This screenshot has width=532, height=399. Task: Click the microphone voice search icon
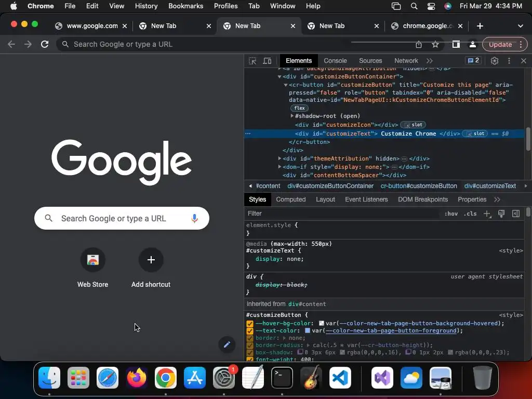click(x=194, y=218)
